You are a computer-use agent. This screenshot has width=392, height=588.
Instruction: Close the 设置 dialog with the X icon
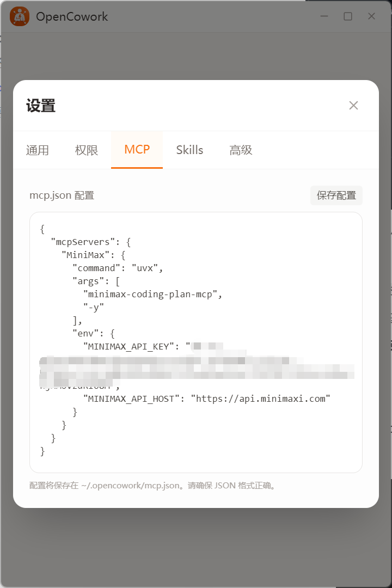pos(353,106)
